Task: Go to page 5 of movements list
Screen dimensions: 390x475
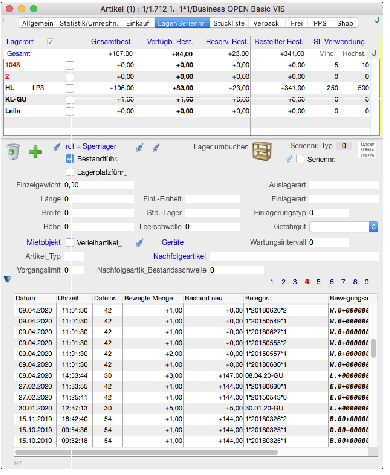Action: click(319, 282)
